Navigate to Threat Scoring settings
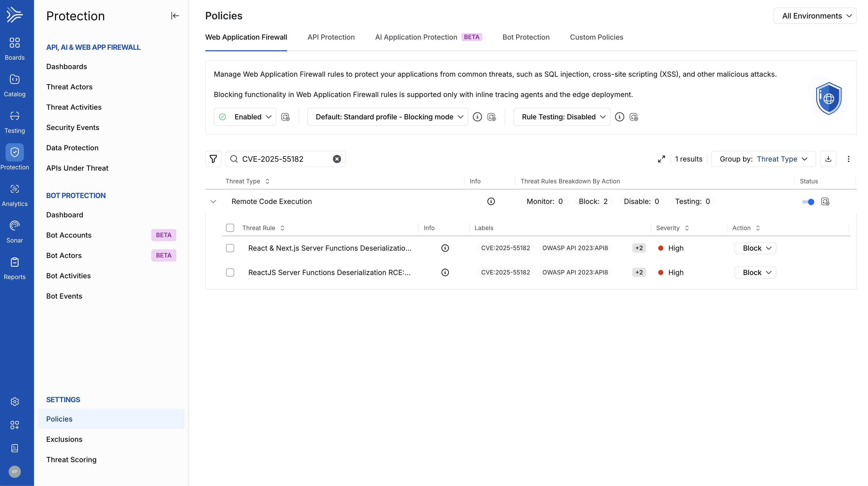Viewport: 868px width, 486px height. point(71,459)
